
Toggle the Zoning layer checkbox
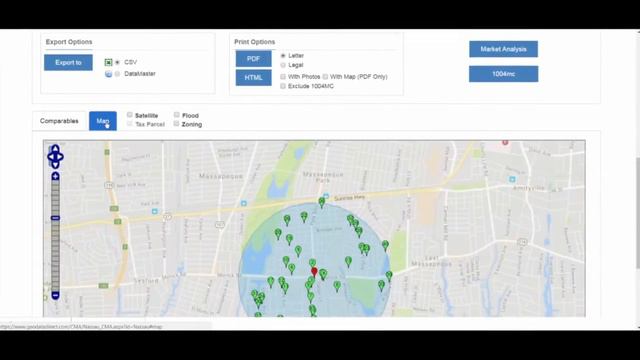coord(177,124)
